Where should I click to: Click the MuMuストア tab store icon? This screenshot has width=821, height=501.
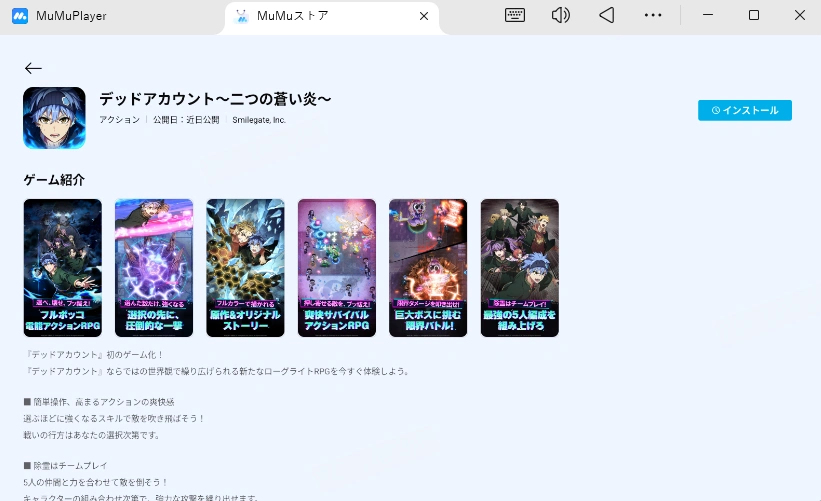241,16
